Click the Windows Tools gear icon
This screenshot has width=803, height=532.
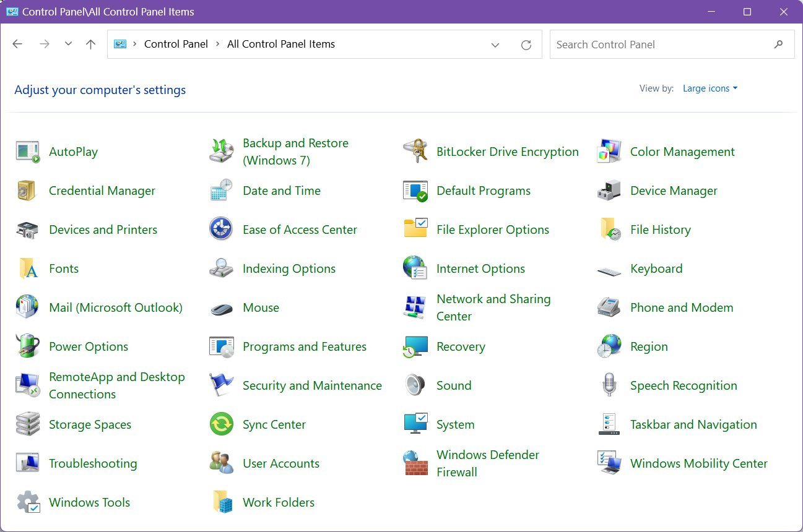tap(28, 502)
